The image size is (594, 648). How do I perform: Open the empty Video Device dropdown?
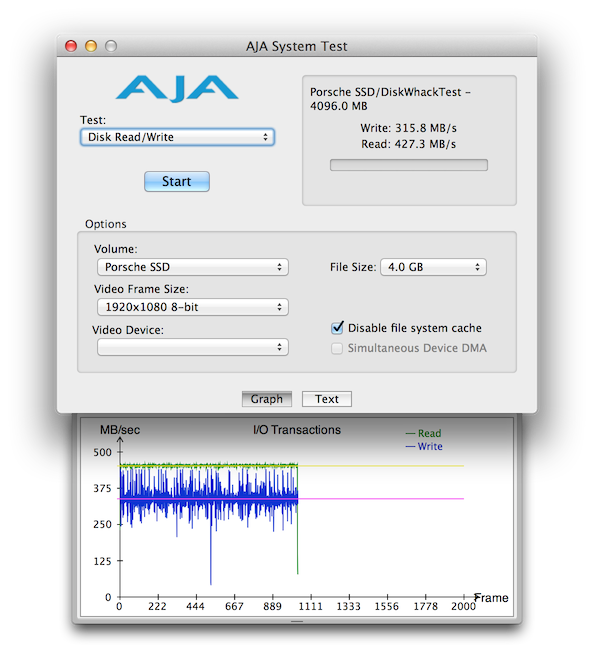click(x=193, y=347)
